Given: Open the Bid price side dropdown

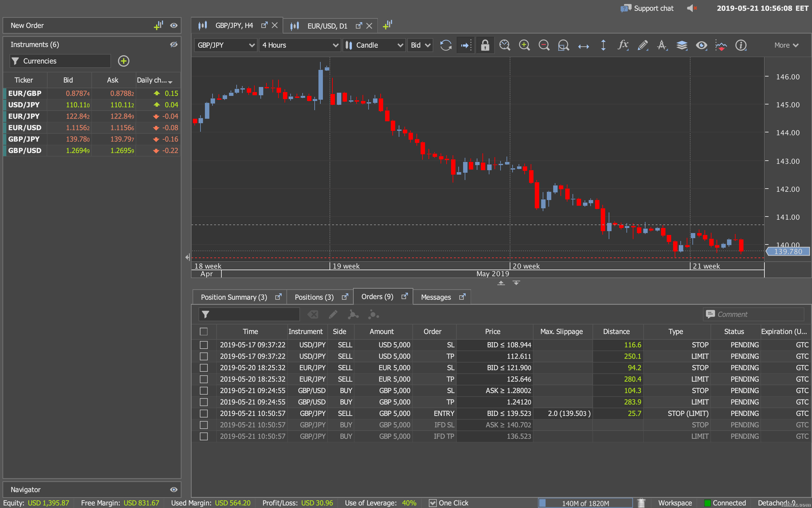Looking at the screenshot, I should pyautogui.click(x=420, y=45).
